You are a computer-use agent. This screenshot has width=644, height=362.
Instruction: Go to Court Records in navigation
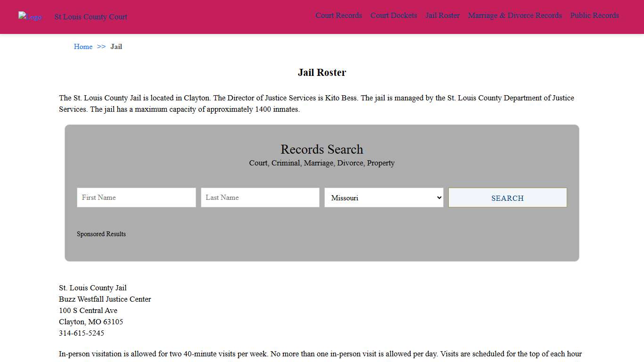tap(339, 16)
